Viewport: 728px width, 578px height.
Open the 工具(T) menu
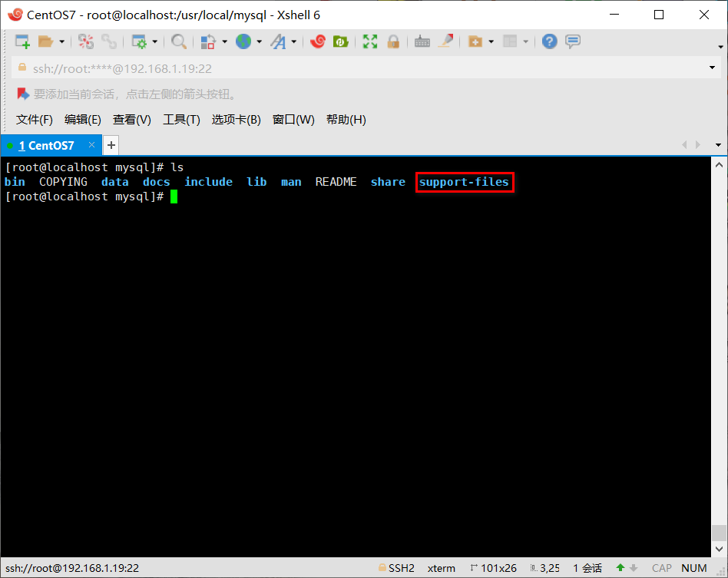181,120
